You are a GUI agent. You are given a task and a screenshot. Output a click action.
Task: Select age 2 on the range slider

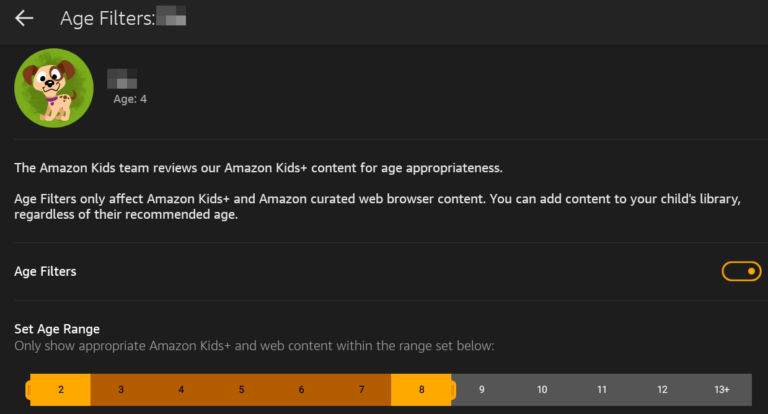click(x=60, y=389)
